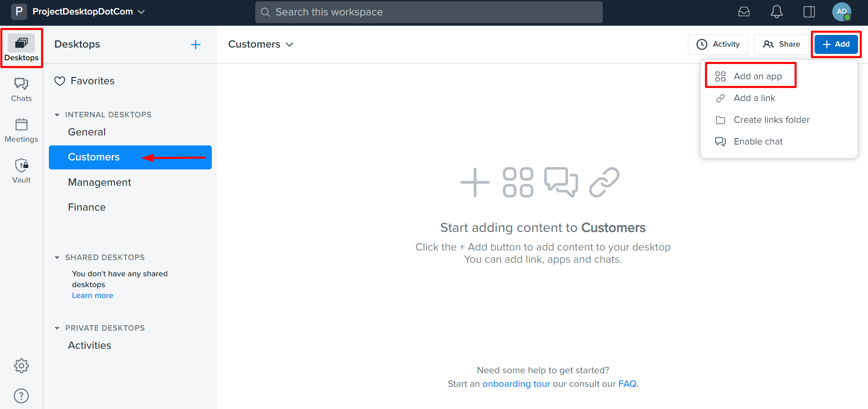Open the inbox icon in top bar
Image resolution: width=868 pixels, height=409 pixels.
(744, 12)
